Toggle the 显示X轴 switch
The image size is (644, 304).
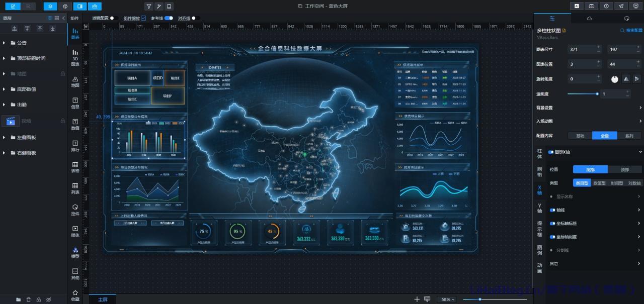tap(551, 152)
